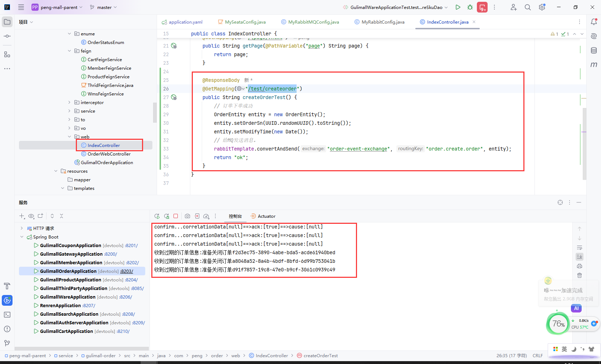Open the Build hammer tool window

pyautogui.click(x=7, y=286)
